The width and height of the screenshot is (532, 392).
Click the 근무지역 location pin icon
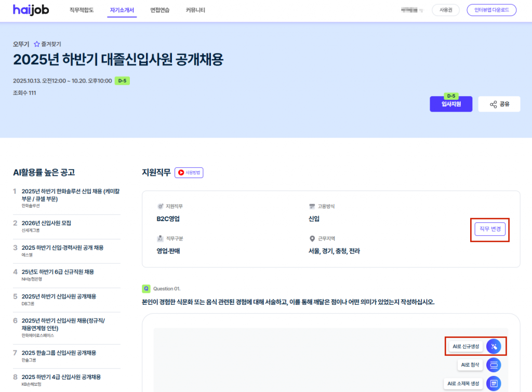click(312, 239)
